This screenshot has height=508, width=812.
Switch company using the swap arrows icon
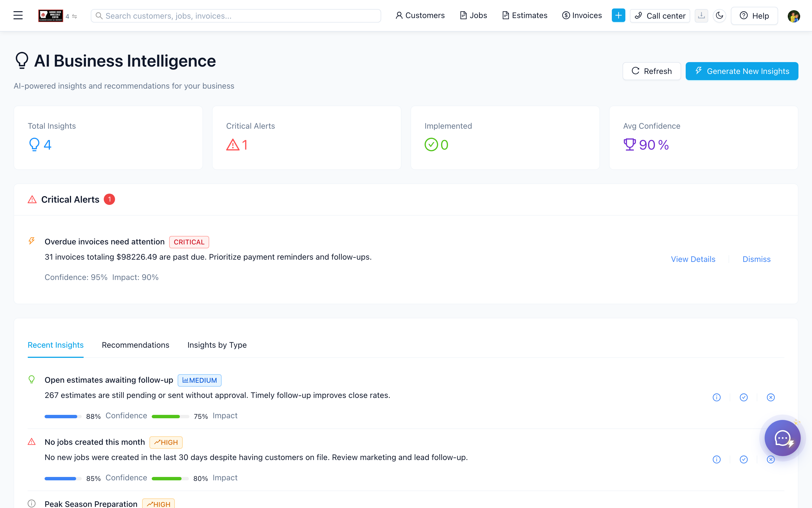point(74,16)
